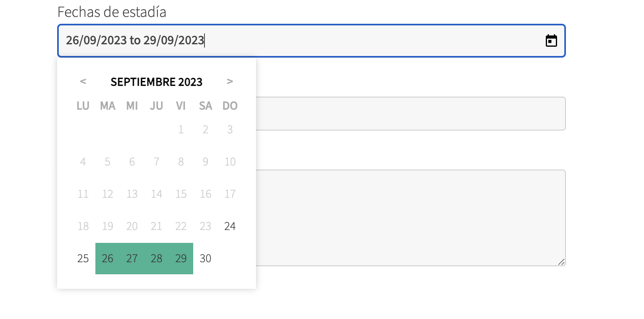Viewport: 644px width, 319px height.
Task: Click the LU weekday column header
Action: tap(83, 106)
